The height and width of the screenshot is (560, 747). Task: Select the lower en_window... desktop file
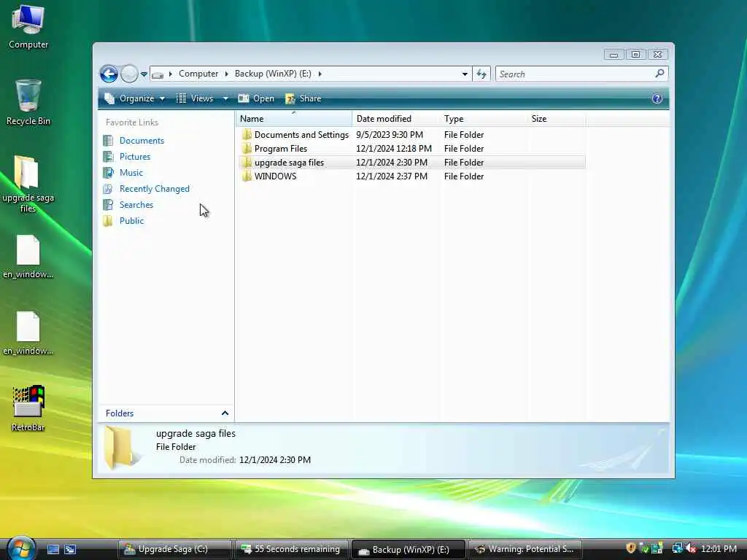[28, 333]
